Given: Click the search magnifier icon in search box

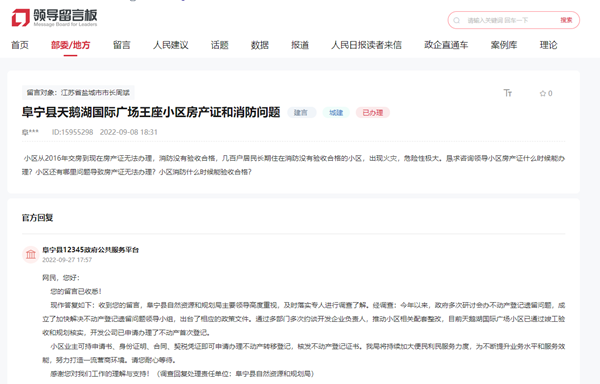Looking at the screenshot, I should click(x=457, y=20).
